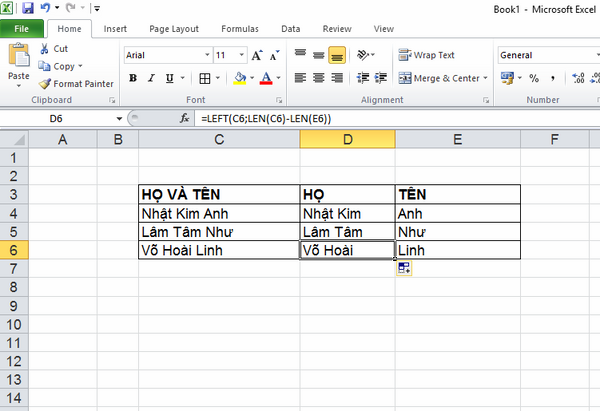Toggle Italic formatting

tap(151, 78)
